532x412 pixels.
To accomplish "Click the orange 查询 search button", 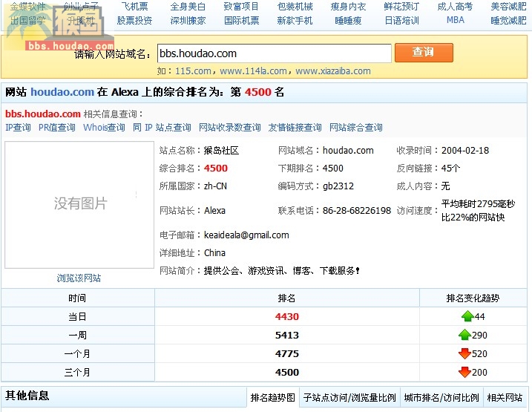I will 424,53.
